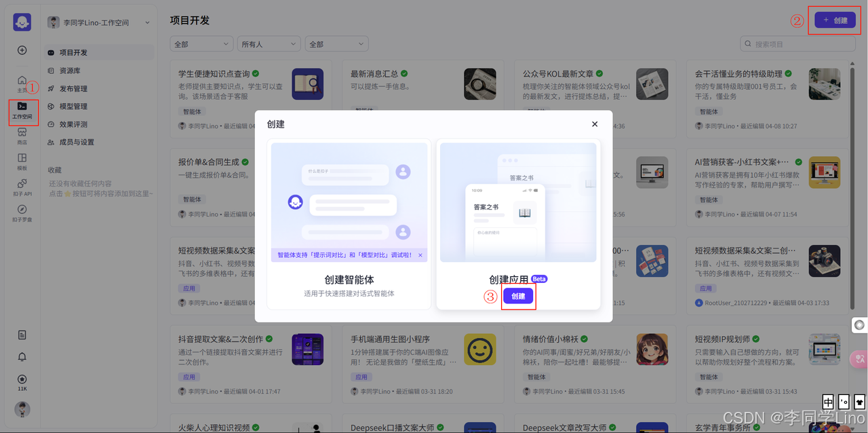Expand the 李同学Lino-工作空间 workspace switcher
Screen dimensions: 868x433
coord(99,22)
